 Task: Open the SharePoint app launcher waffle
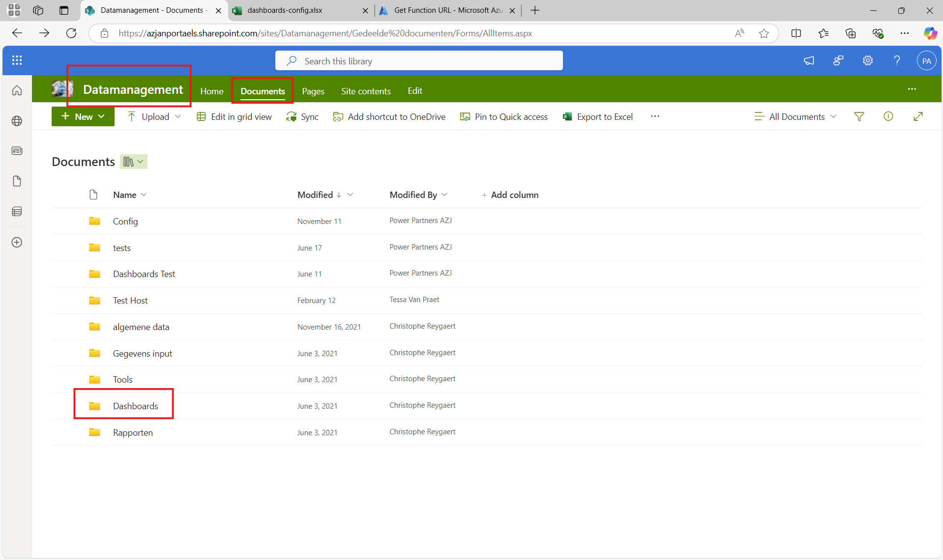(17, 60)
